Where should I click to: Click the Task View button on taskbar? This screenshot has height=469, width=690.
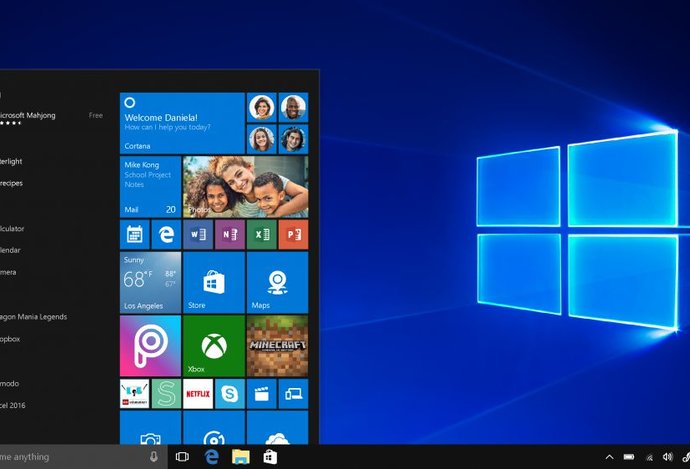(x=183, y=457)
